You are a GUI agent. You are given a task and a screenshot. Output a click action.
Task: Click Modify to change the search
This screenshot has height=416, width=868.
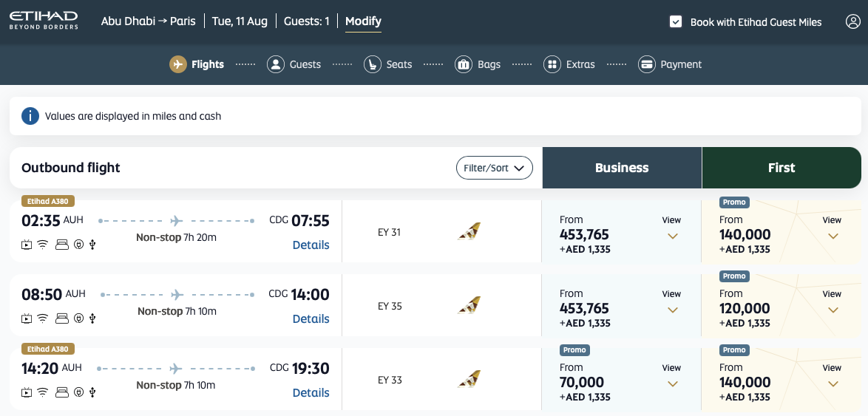[363, 21]
